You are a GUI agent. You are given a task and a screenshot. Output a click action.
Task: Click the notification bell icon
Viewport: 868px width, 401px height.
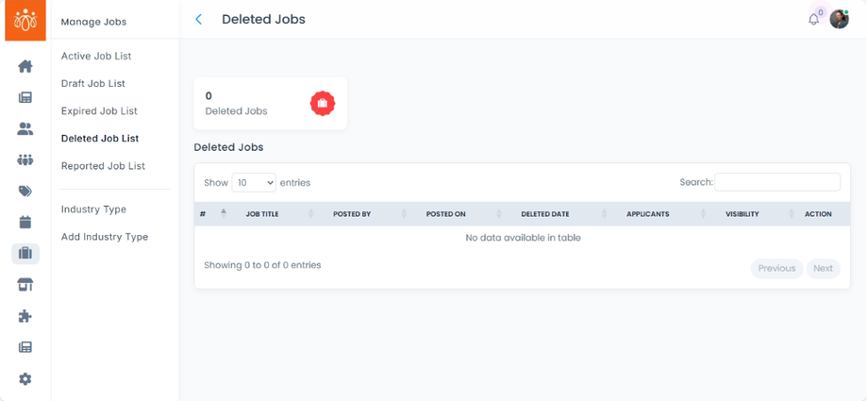(813, 19)
